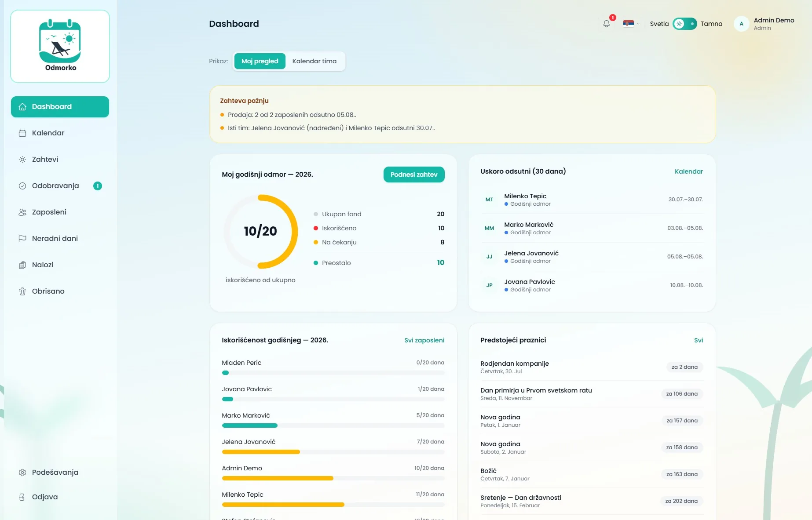Click Sretenje — Dan državnosti entry
Image resolution: width=812 pixels, height=520 pixels.
point(592,501)
